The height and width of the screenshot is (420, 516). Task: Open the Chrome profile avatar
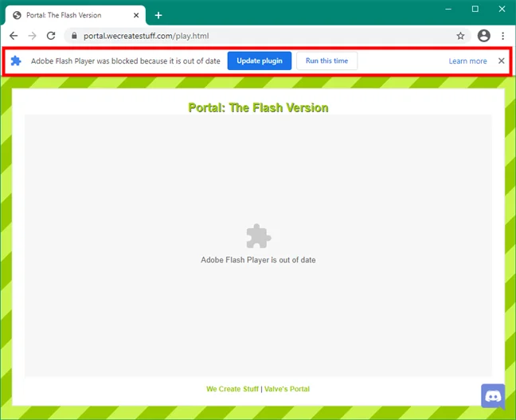[484, 36]
